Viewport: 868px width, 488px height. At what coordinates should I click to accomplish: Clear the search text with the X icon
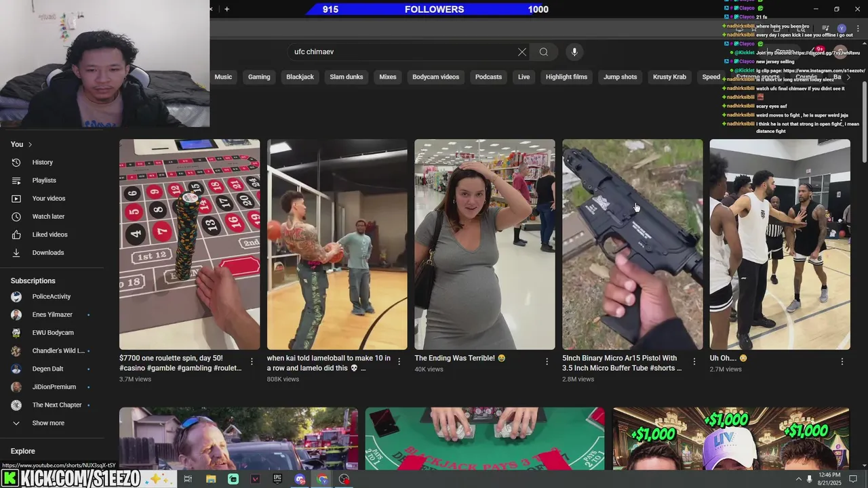coord(522,52)
